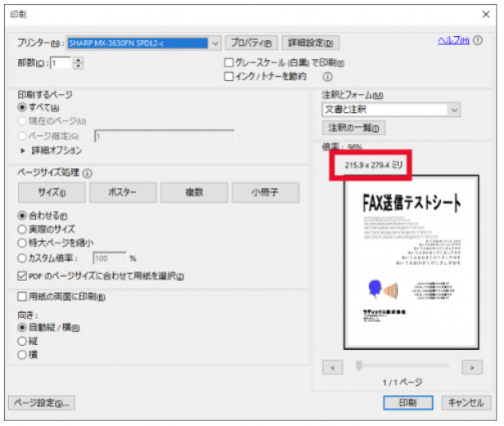Click info icon next to ink saving option

click(x=328, y=77)
